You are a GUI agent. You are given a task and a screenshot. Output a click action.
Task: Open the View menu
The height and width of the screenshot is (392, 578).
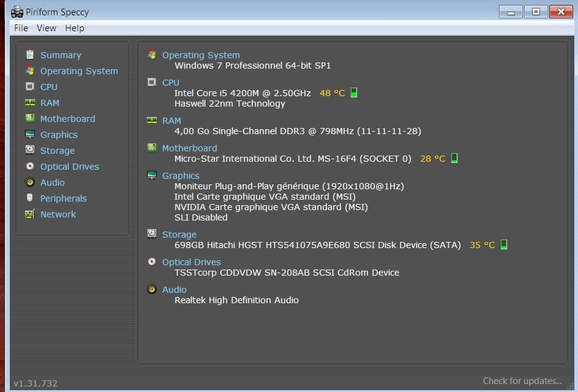pos(46,28)
